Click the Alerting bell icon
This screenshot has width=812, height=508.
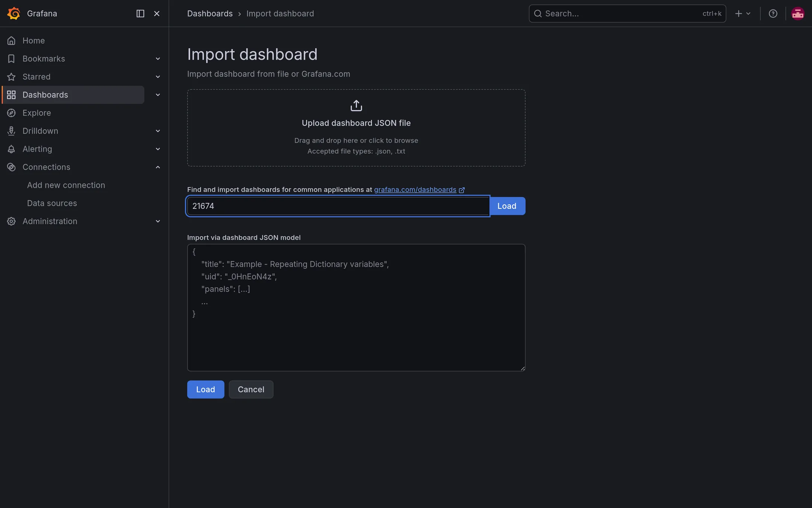[x=11, y=149]
